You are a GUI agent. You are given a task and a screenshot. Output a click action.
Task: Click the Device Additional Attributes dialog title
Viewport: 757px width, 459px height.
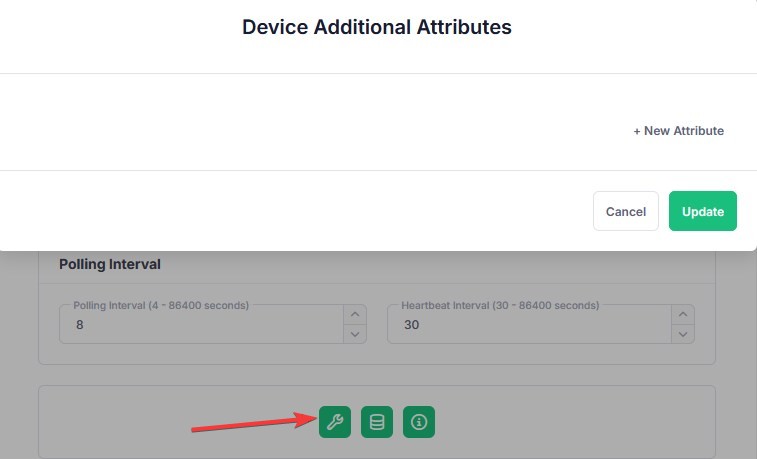(x=377, y=28)
